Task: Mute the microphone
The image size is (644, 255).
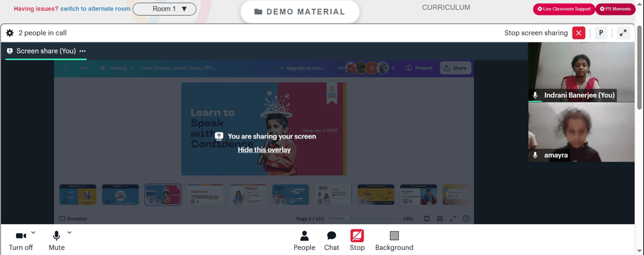Action: tap(57, 241)
